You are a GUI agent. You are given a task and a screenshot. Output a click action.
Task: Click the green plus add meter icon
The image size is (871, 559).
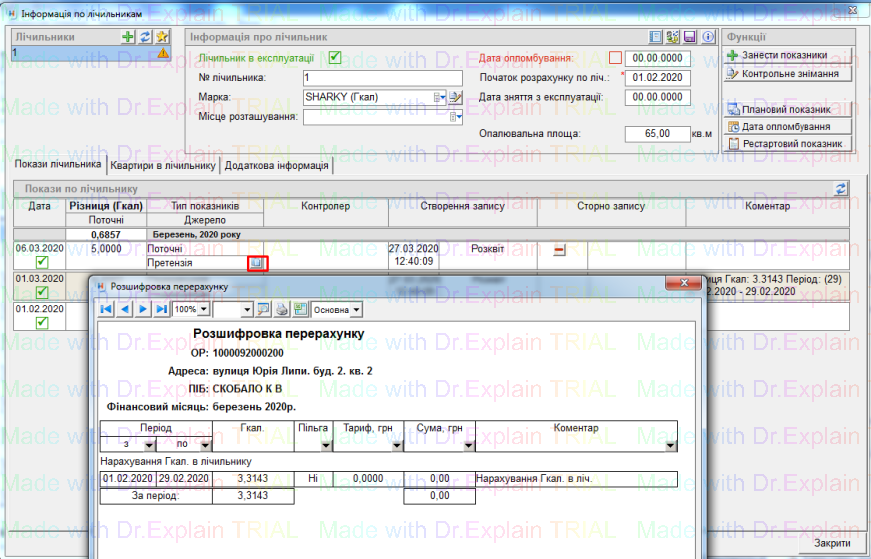[x=127, y=37]
